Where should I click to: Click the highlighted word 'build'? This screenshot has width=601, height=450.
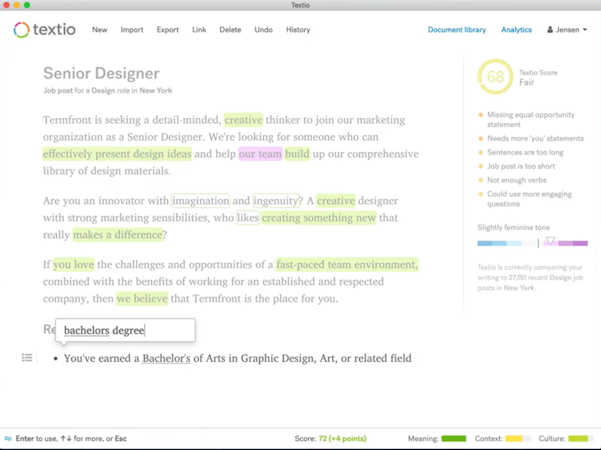[297, 154]
